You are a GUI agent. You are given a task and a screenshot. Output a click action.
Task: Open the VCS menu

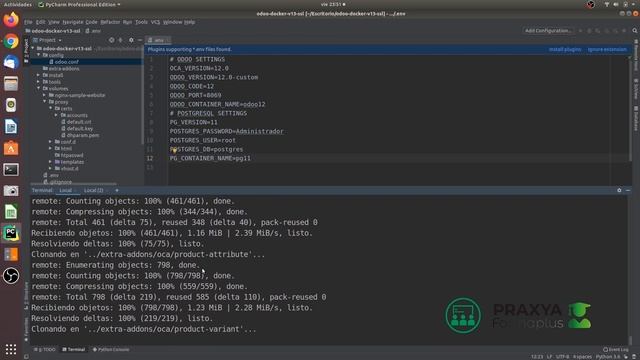point(155,22)
